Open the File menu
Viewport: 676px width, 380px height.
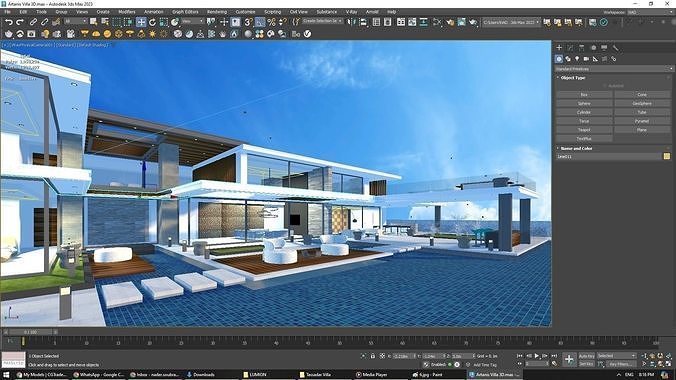(x=7, y=12)
